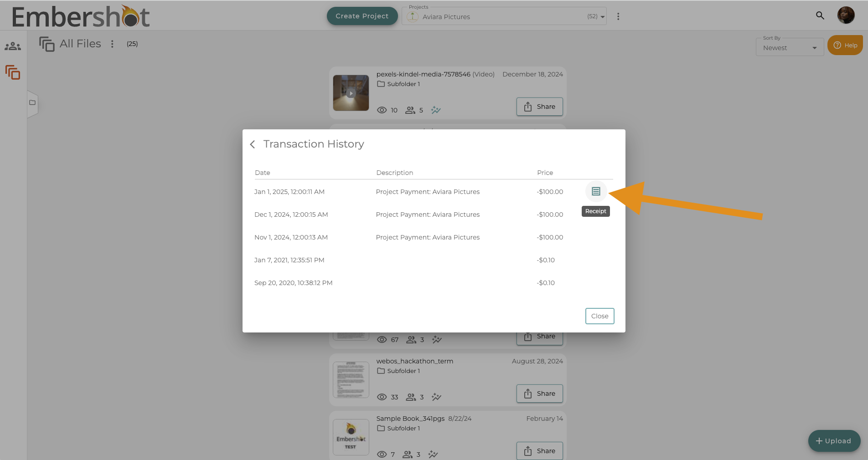Click the pexels-kindel-media-7578546 file name
868x460 pixels.
423,74
